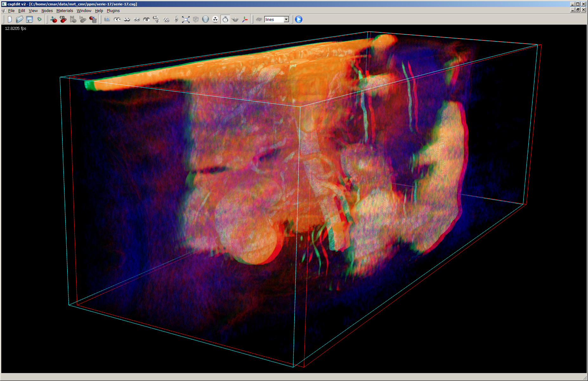Click the green bug debug icon
Screen dimensions: 588x381
(39, 19)
